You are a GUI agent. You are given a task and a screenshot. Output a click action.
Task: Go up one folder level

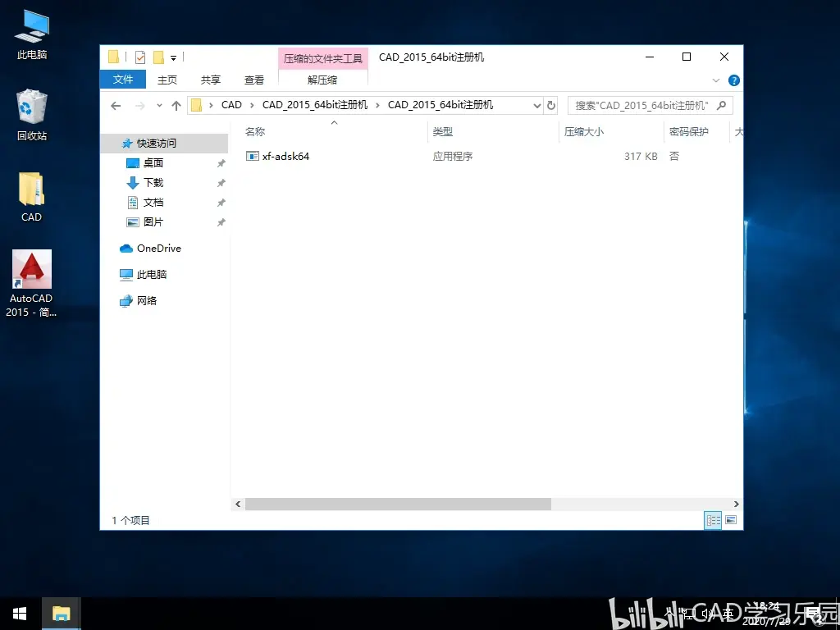point(176,106)
